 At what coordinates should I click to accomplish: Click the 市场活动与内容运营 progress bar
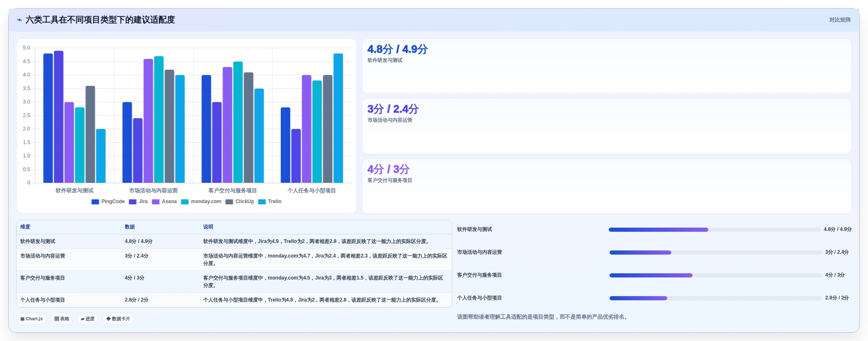715,253
